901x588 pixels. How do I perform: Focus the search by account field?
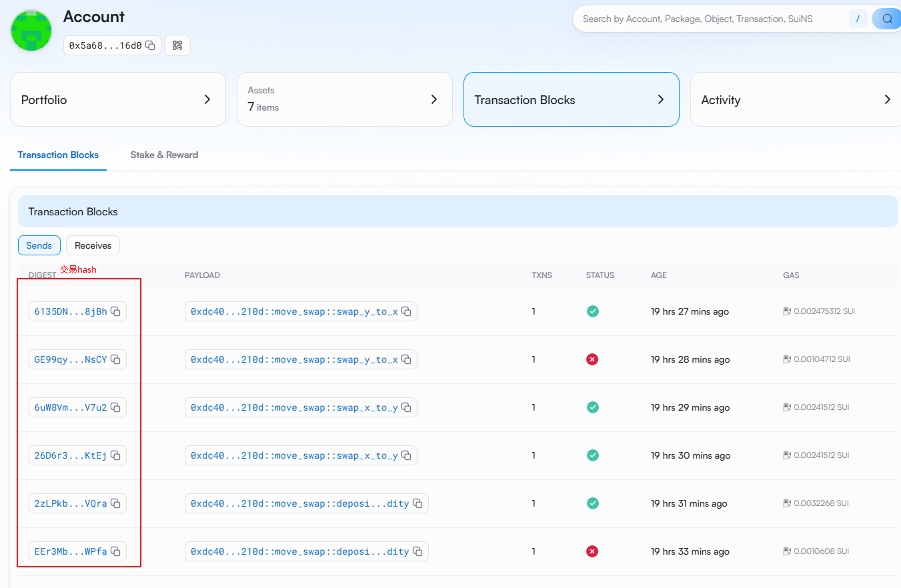(x=710, y=19)
